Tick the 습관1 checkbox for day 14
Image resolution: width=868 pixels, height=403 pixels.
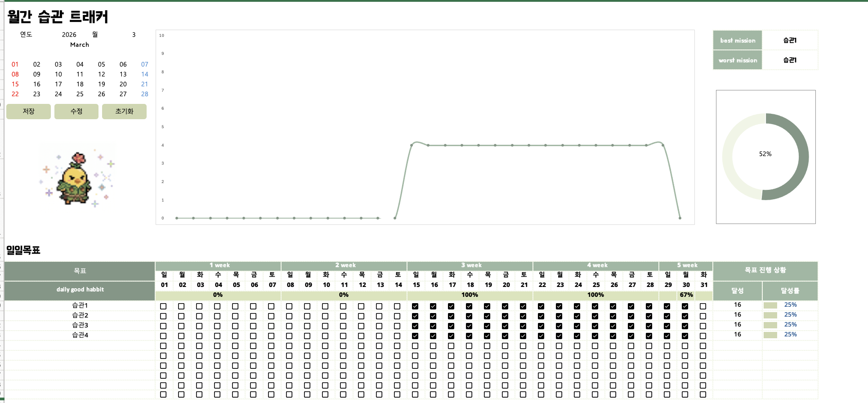pyautogui.click(x=397, y=306)
